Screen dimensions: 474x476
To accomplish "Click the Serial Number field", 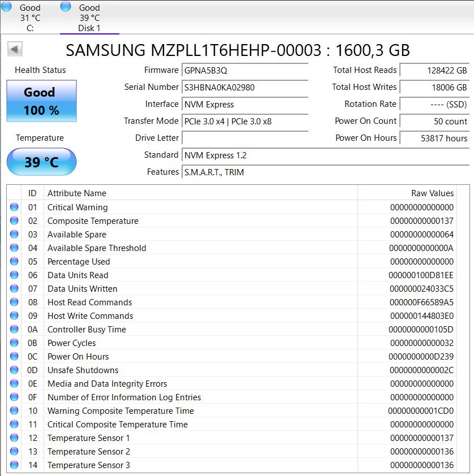I will coord(244,88).
